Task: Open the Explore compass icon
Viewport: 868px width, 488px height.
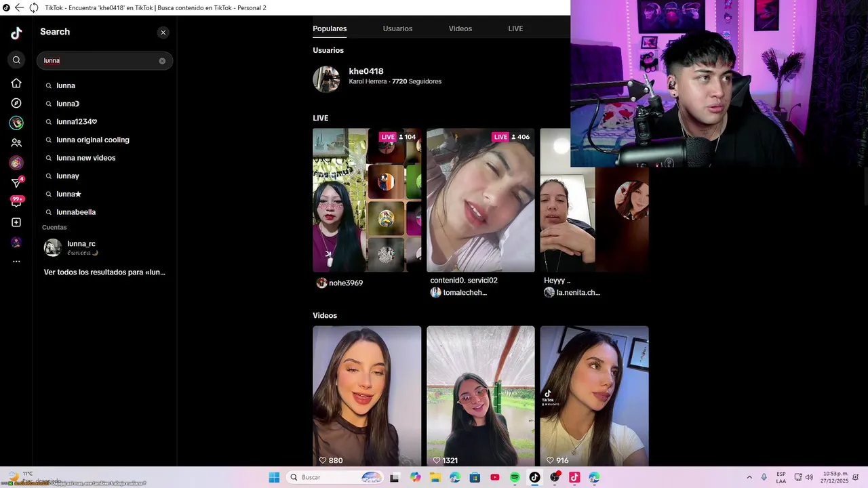Action: pyautogui.click(x=16, y=103)
